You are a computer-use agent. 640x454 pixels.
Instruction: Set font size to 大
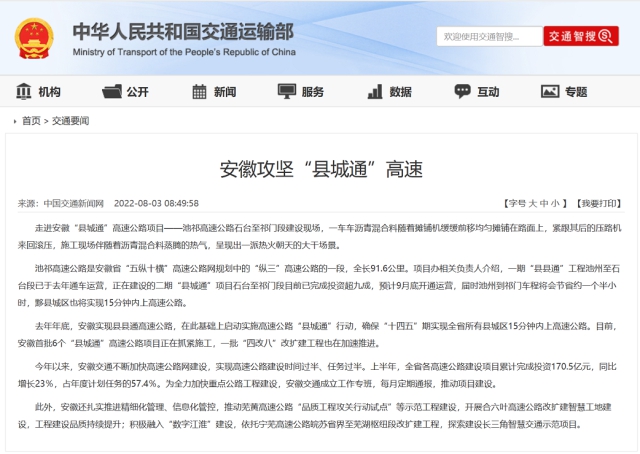point(530,203)
